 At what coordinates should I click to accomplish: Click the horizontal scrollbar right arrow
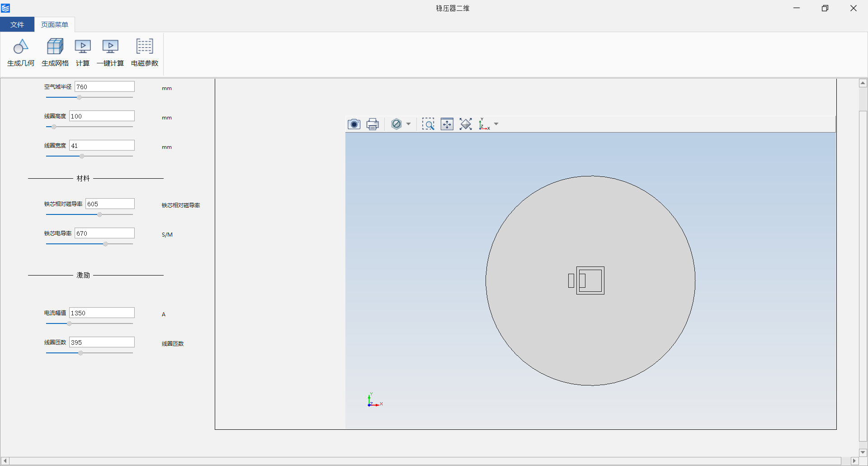coord(854,461)
